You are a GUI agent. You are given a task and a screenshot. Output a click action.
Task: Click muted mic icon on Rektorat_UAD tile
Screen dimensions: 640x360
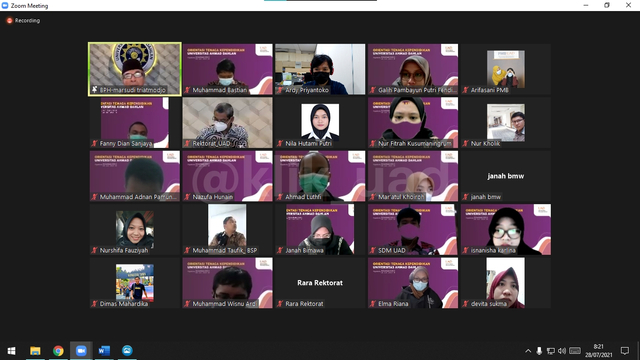(187, 143)
